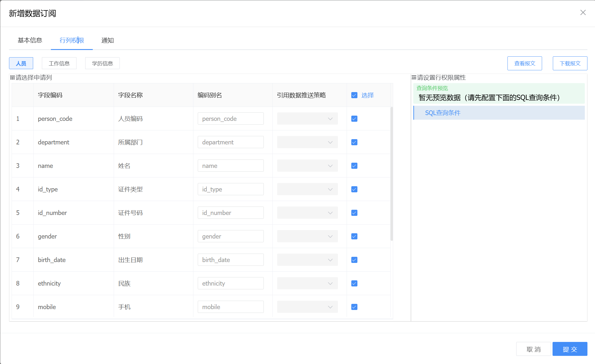Viewport: 595px width, 364px height.
Task: Uncheck the gender row checkbox
Action: (x=354, y=236)
